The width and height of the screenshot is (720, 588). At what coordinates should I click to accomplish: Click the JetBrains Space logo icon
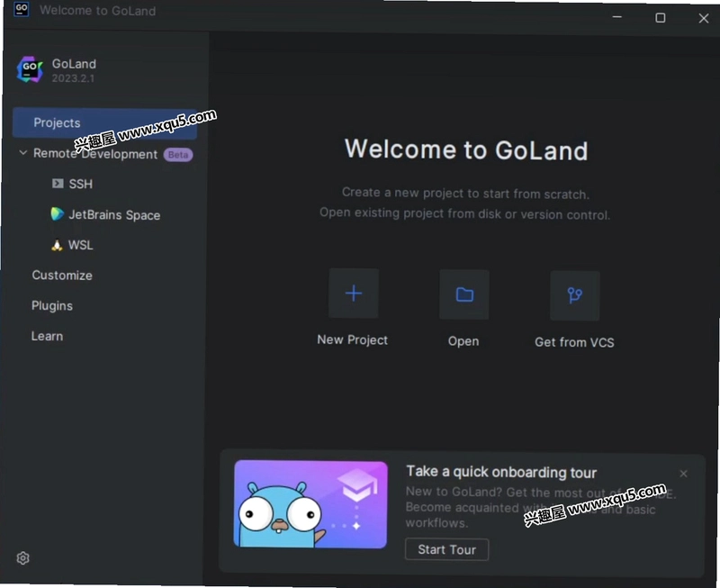coord(57,214)
